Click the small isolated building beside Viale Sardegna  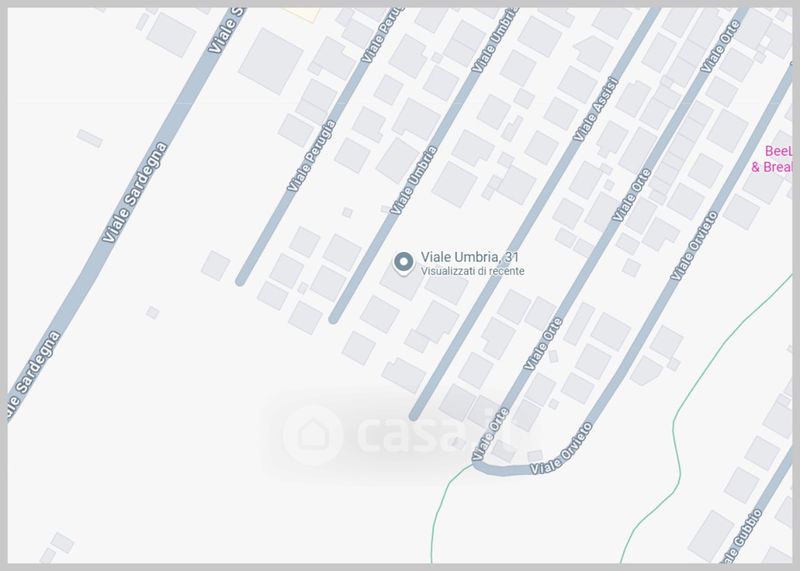(89, 138)
